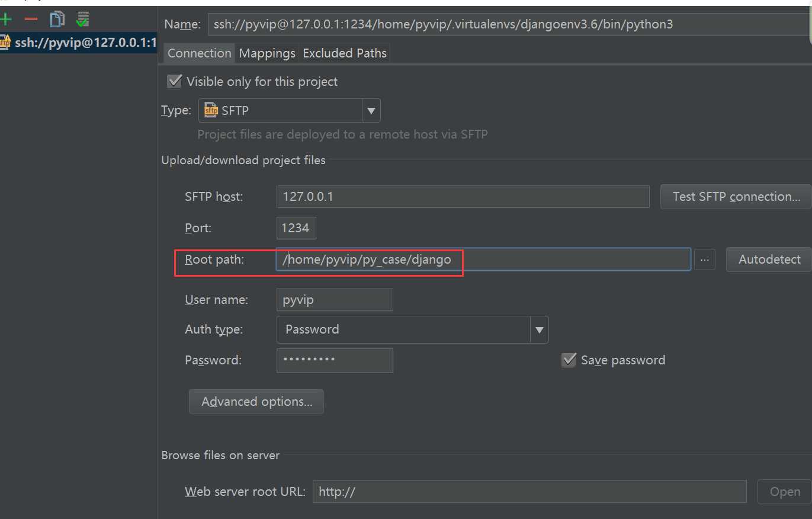Viewport: 812px width, 519px height.
Task: Edit the Root path field
Action: coord(483,259)
